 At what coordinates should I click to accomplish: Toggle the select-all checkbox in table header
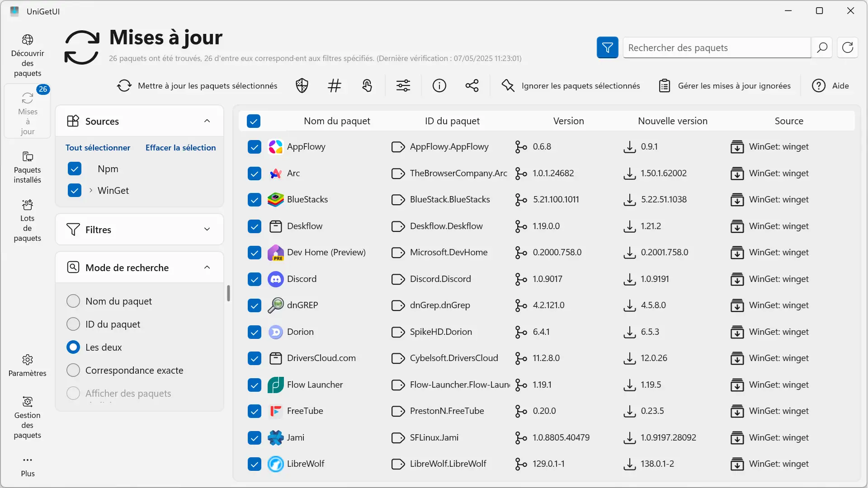coord(254,121)
